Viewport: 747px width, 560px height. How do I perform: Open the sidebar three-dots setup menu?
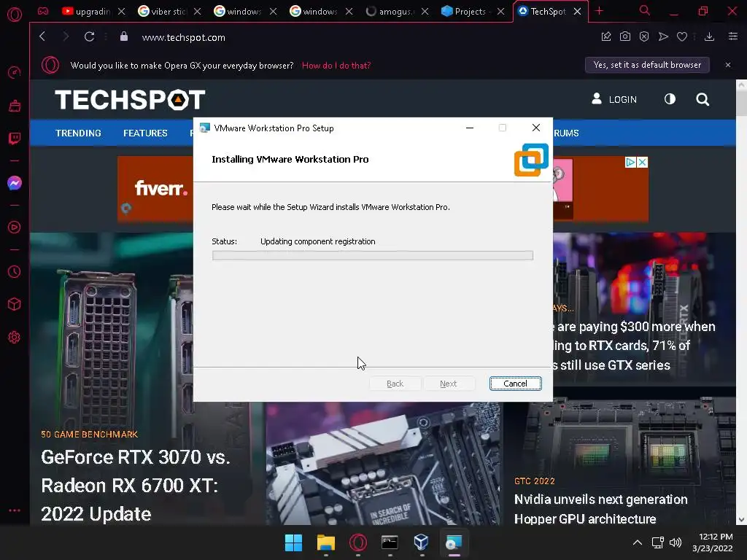[15, 510]
